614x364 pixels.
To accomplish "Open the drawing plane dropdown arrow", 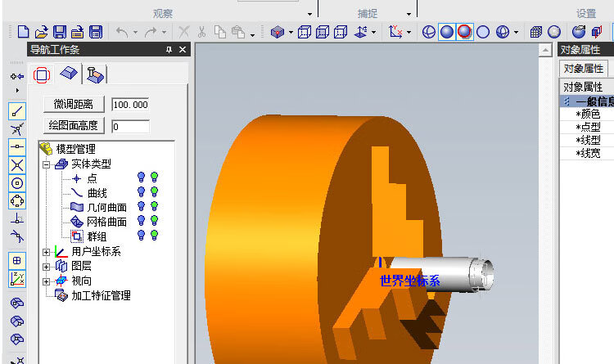I will click(x=374, y=32).
